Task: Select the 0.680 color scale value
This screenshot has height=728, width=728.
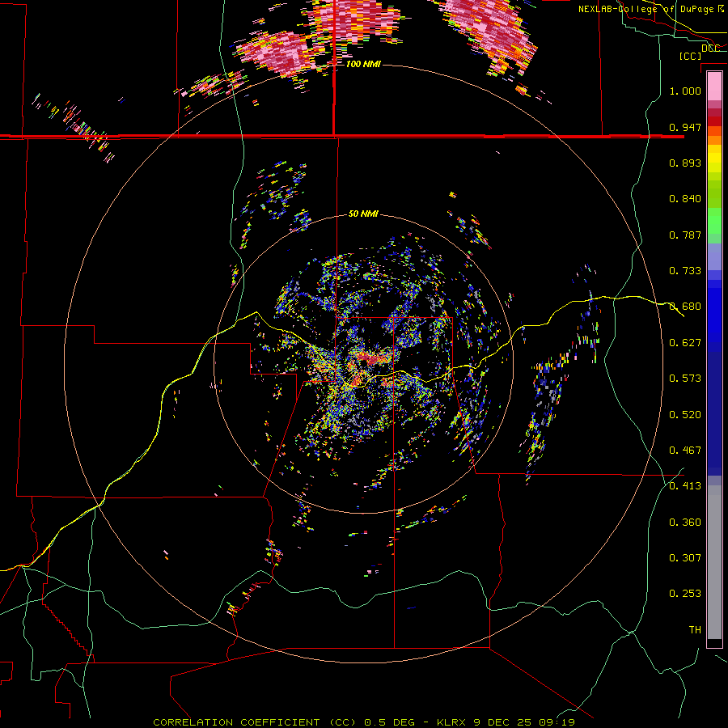Action: [x=685, y=307]
